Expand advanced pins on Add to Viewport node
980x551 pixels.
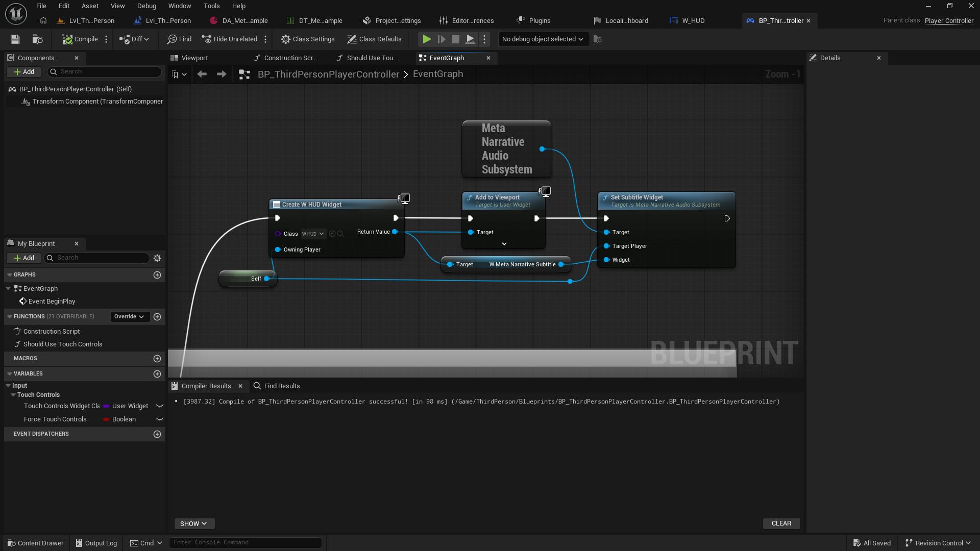coord(504,244)
